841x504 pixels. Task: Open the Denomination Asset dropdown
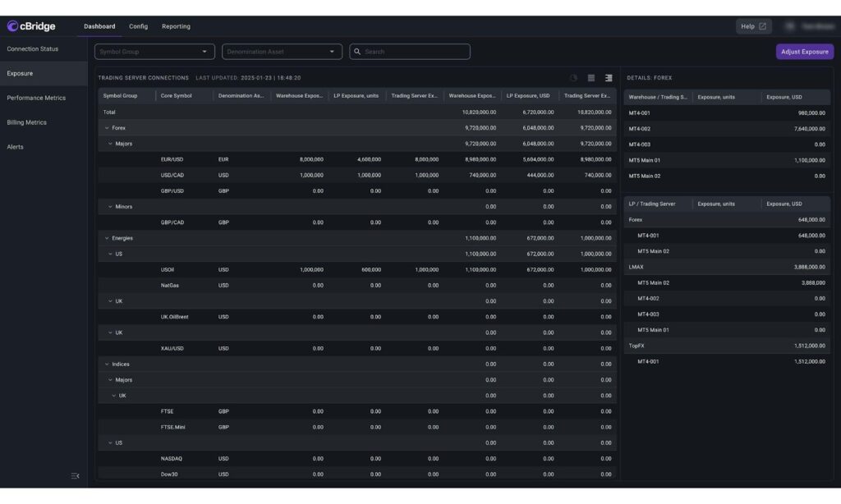pyautogui.click(x=283, y=52)
